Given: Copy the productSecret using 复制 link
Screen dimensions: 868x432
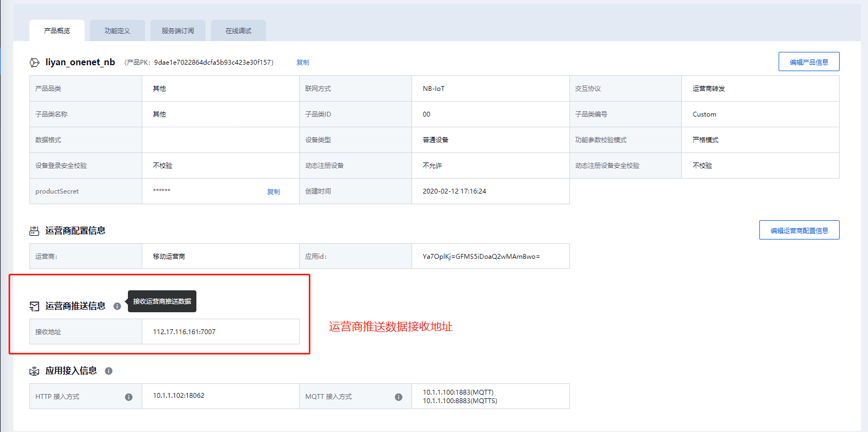Looking at the screenshot, I should point(273,191).
